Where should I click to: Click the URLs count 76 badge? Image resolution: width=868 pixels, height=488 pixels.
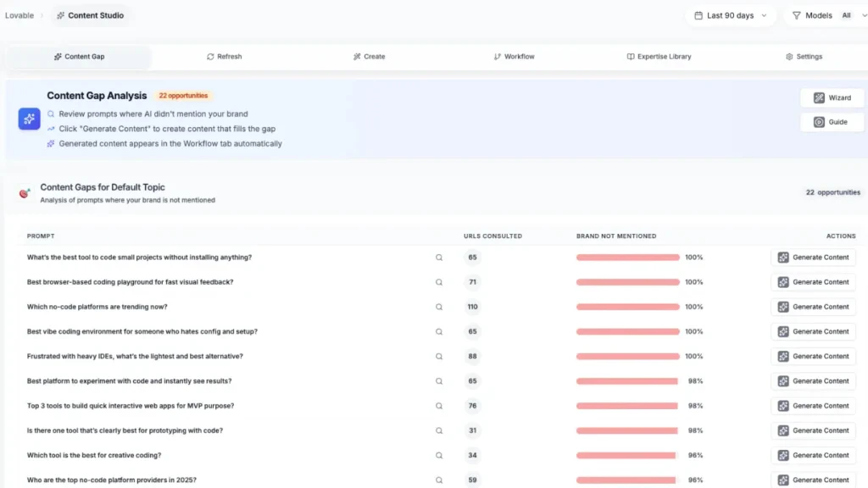(x=472, y=406)
